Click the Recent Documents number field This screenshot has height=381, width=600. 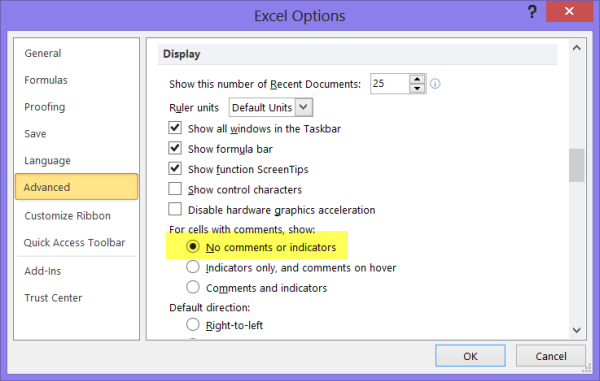click(x=390, y=84)
